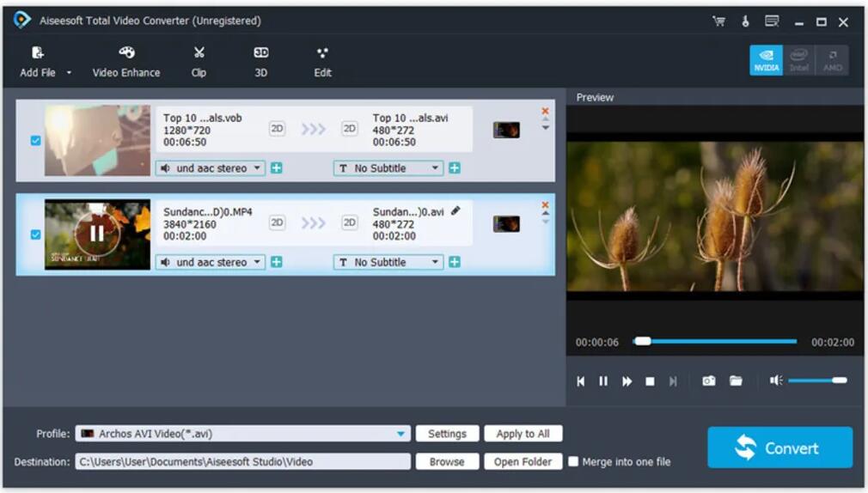
Task: Open the Profile dropdown
Action: [243, 434]
